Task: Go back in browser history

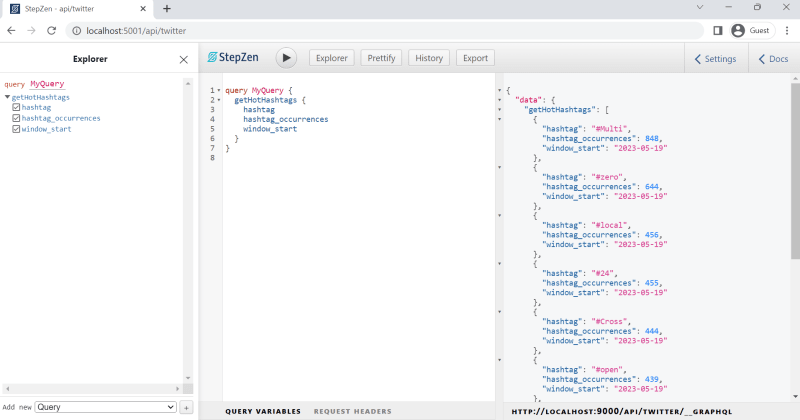Action: click(x=11, y=31)
